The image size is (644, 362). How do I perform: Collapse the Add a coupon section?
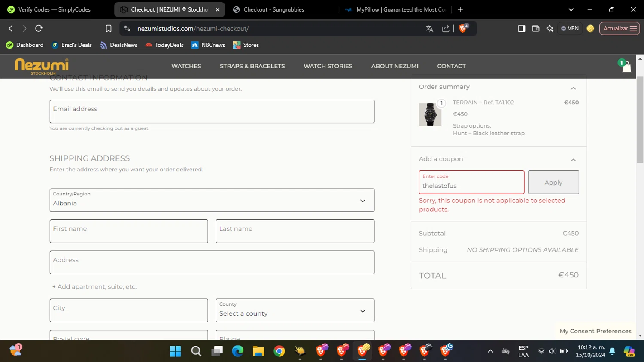573,160
